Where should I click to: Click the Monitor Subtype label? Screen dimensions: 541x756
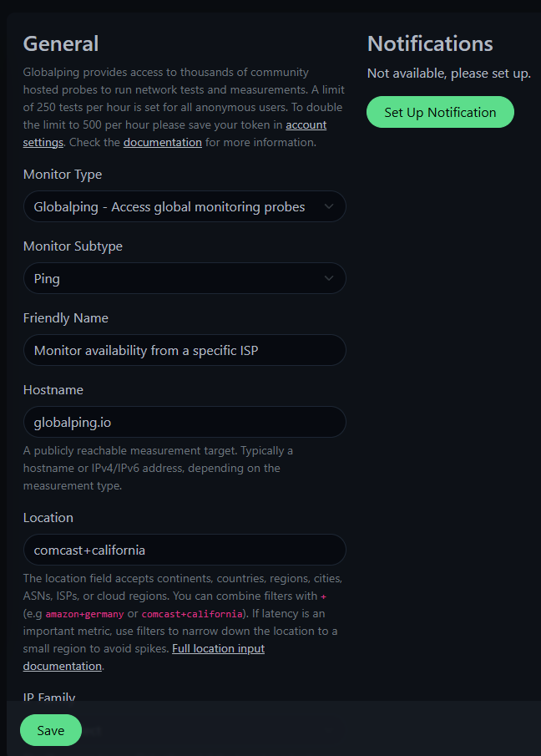tap(73, 246)
